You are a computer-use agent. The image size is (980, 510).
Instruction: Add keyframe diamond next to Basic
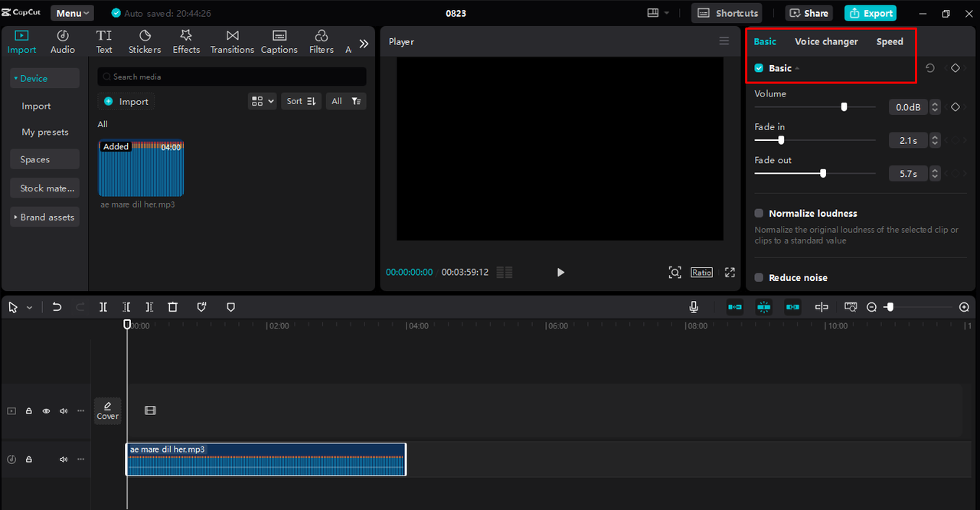pyautogui.click(x=955, y=68)
